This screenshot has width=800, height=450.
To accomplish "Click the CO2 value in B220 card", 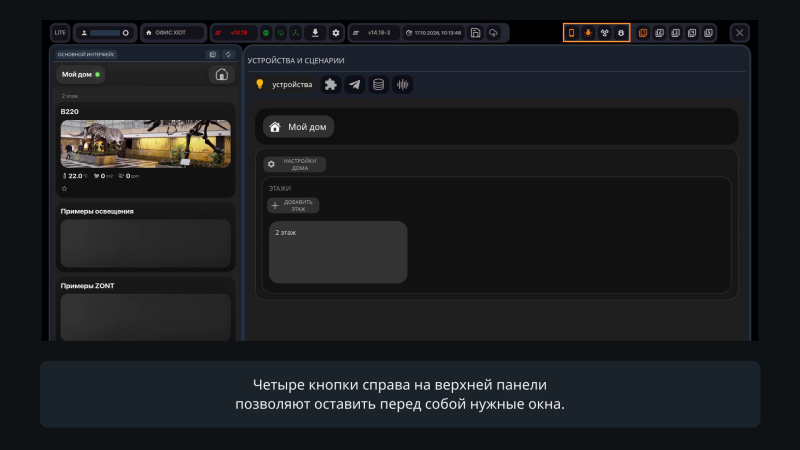I will tap(104, 176).
